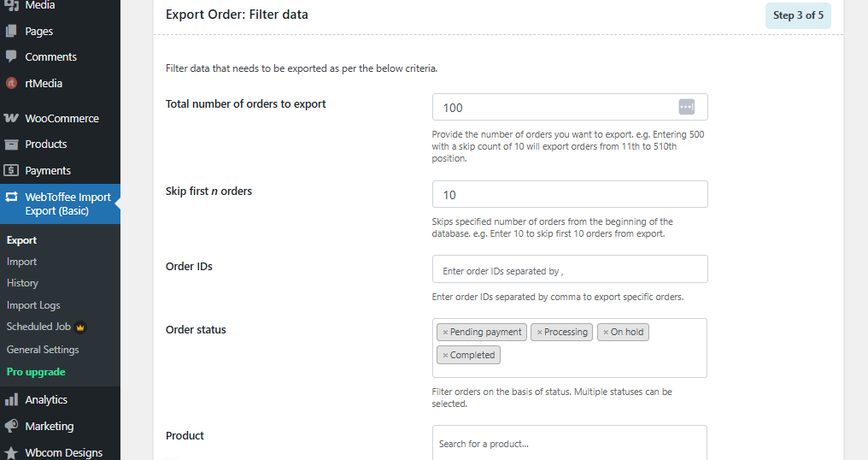Remove the Pending payment status tag
The image size is (868, 460).
[x=445, y=333]
